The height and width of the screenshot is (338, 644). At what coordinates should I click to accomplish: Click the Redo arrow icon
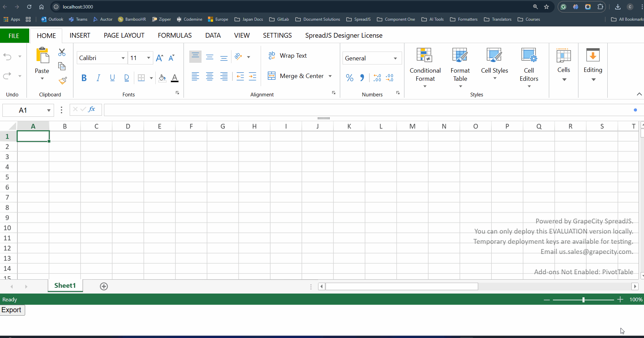click(x=7, y=76)
